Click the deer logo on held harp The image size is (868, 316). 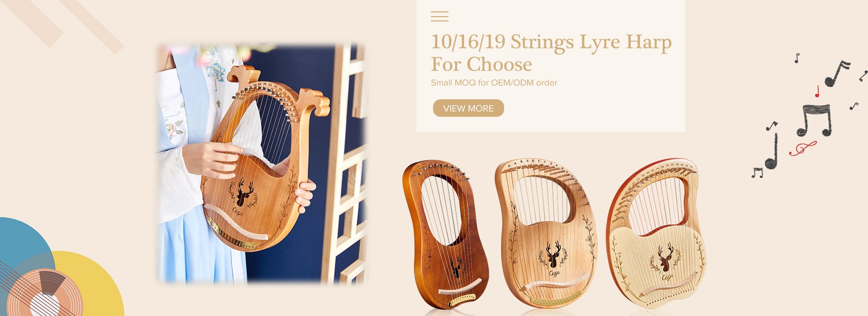244,193
